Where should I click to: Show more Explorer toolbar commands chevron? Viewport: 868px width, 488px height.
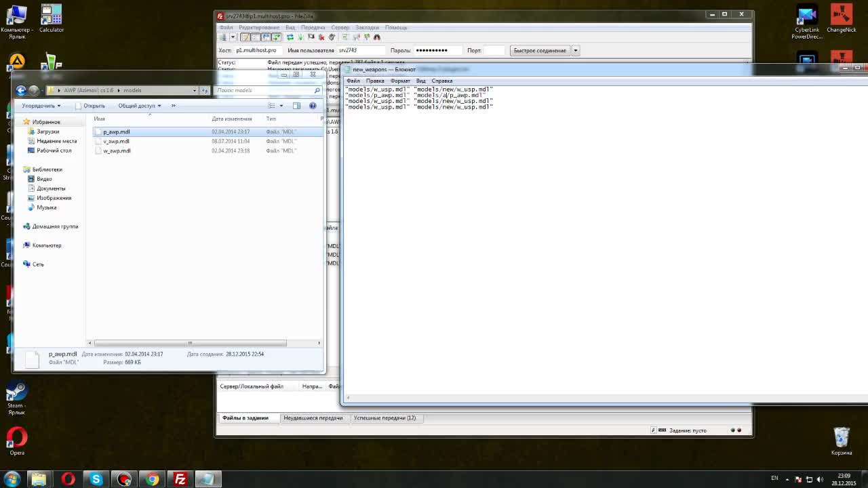pos(173,106)
